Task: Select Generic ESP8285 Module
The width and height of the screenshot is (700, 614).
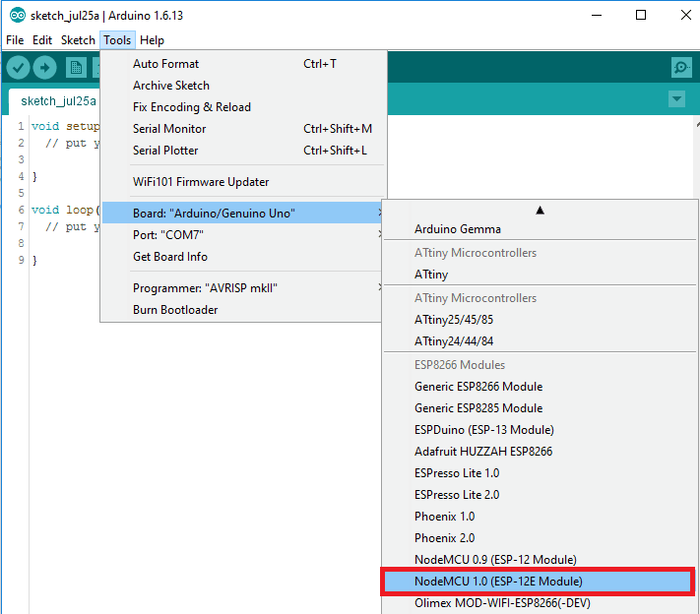Action: pos(540,407)
